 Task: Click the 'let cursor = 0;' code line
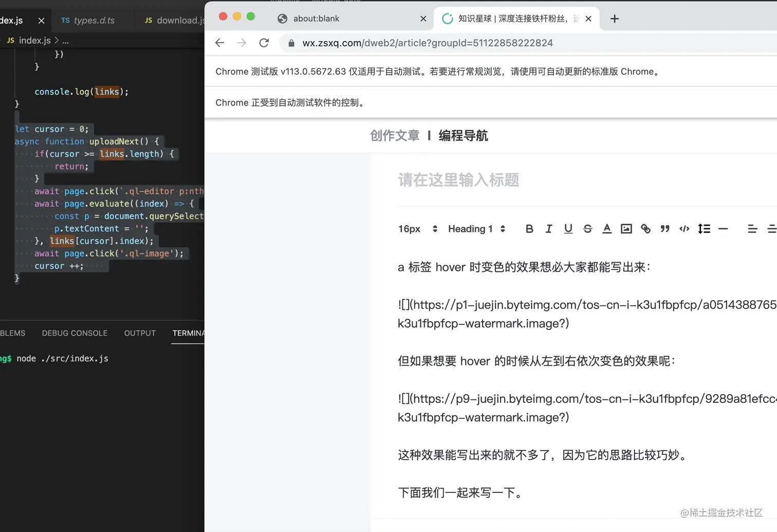tap(51, 129)
